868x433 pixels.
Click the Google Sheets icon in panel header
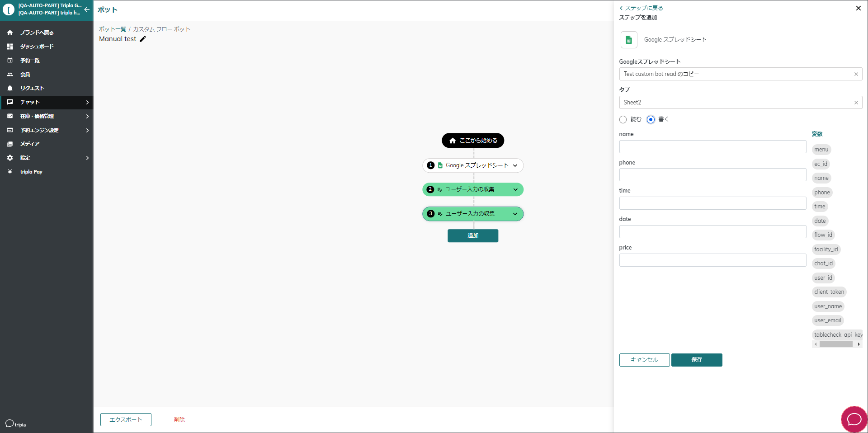[x=628, y=40]
